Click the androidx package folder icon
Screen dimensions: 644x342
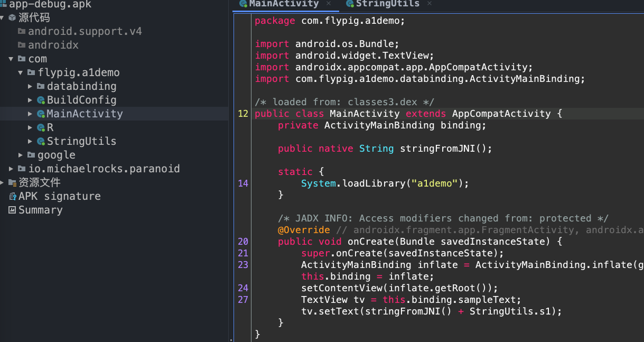coord(22,45)
